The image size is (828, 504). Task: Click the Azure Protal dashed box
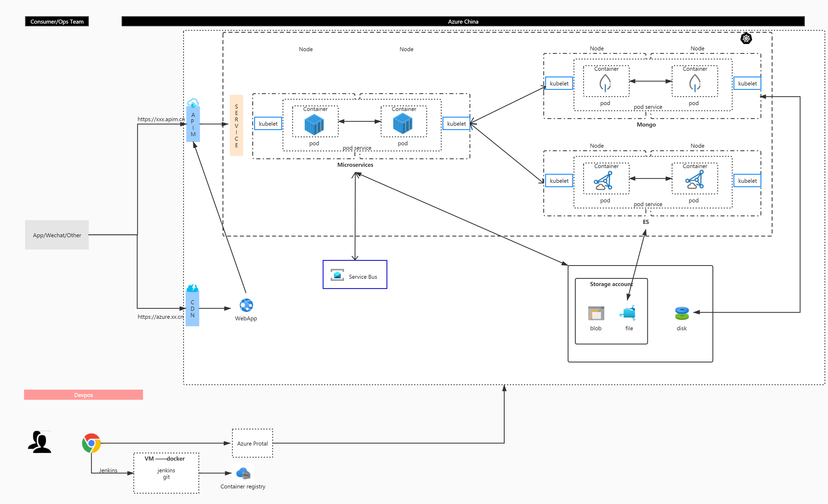(x=252, y=443)
